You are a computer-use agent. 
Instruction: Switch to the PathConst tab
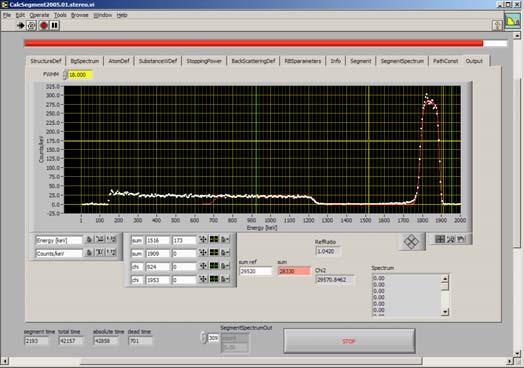[x=445, y=61]
